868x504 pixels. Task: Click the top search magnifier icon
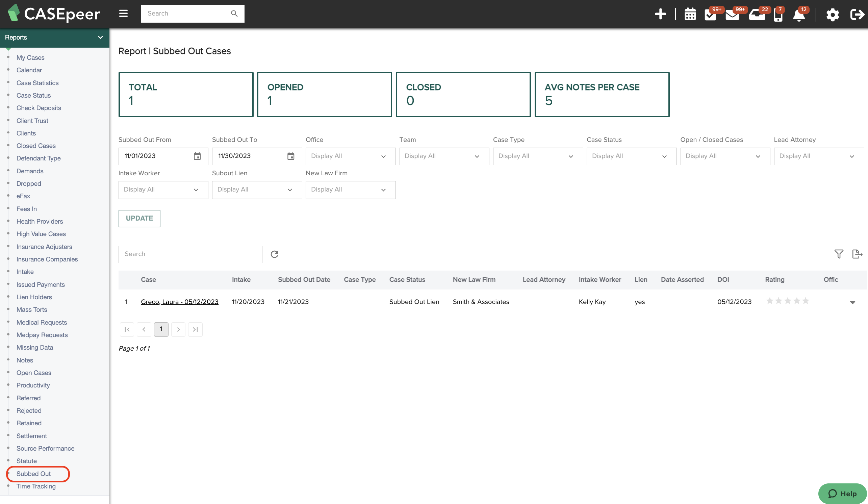(x=234, y=14)
